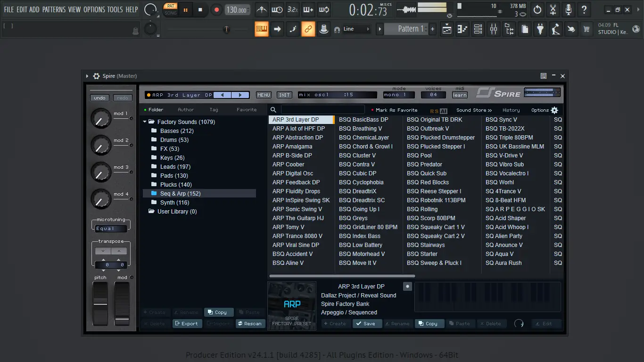Collapse the Factory Sounds folder
The width and height of the screenshot is (644, 362).
tap(145, 122)
